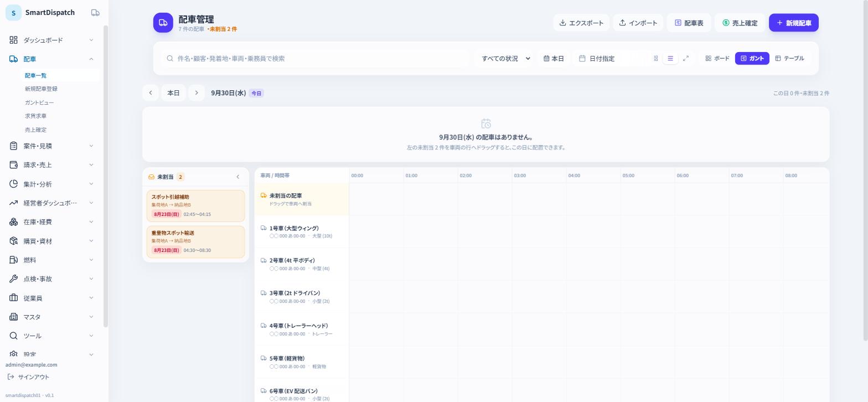
Task: Expand 請求・売上 sidebar section
Action: click(x=51, y=164)
